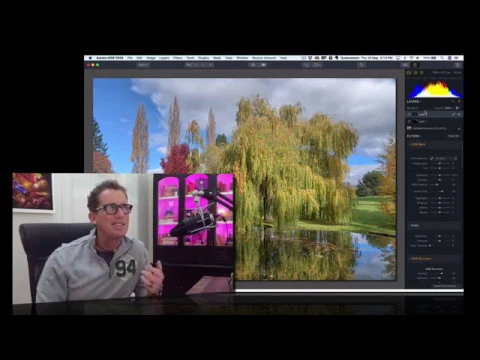Open the White Balance preset dropdown
The height and width of the screenshot is (360, 480).
click(x=446, y=158)
